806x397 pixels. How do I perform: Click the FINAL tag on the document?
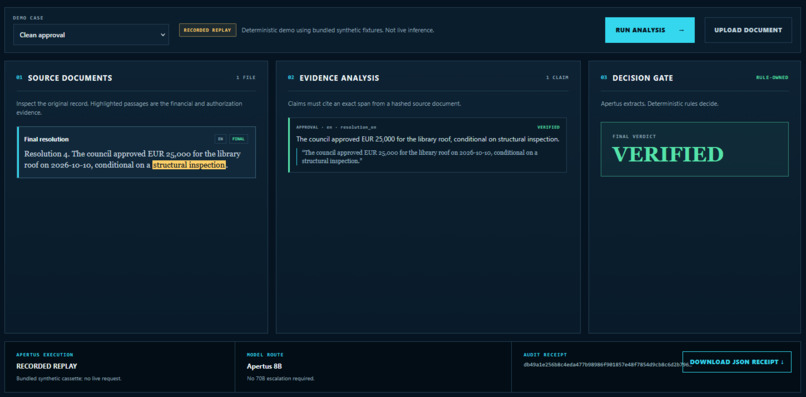(x=238, y=139)
